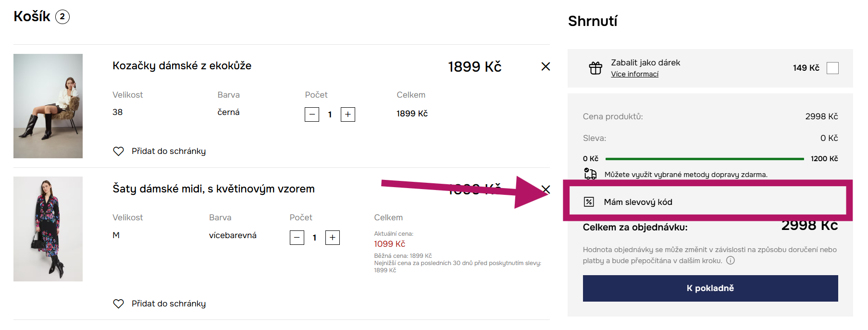Click heart icon under Šaty dress

click(x=118, y=304)
